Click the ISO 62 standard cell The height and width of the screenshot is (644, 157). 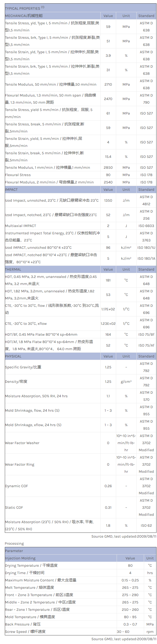point(146,525)
